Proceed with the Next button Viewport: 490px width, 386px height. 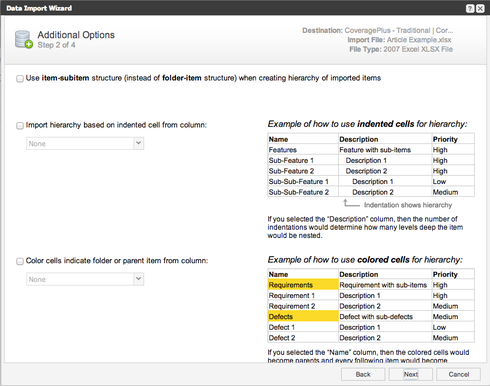click(411, 374)
